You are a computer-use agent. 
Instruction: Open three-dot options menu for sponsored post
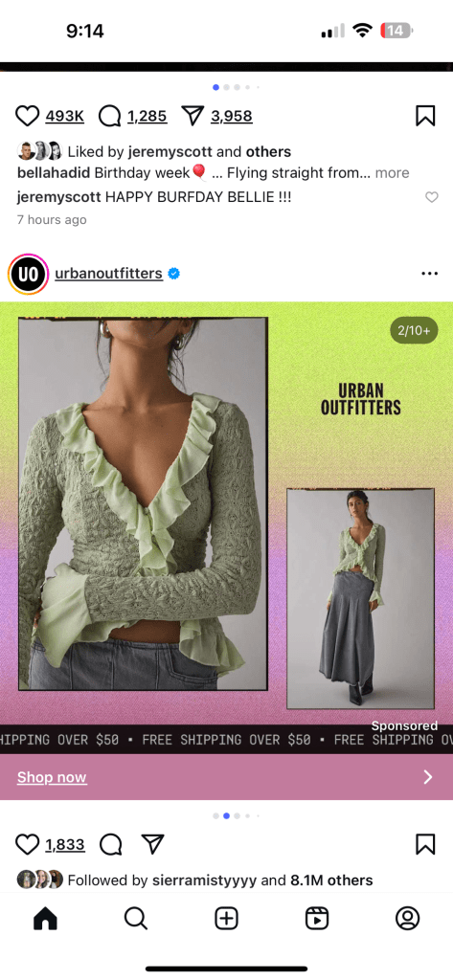click(430, 273)
